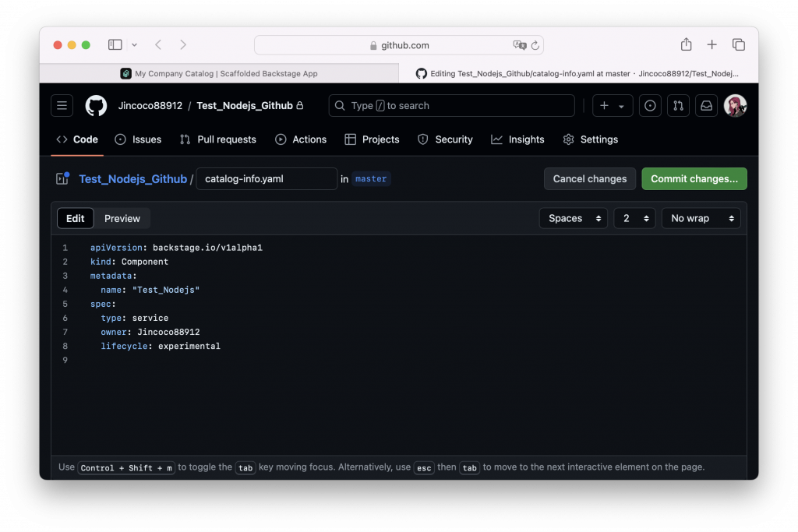Open the notifications inbox icon
The height and width of the screenshot is (532, 798).
coord(706,106)
